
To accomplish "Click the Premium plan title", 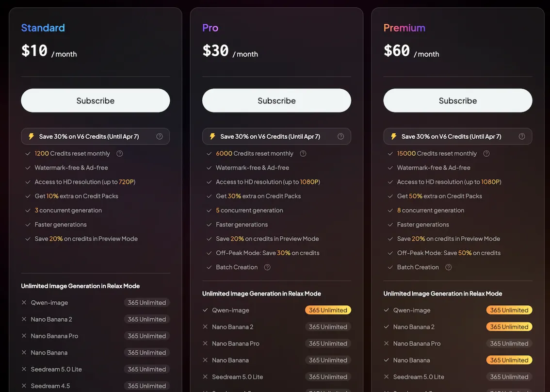I will [404, 28].
